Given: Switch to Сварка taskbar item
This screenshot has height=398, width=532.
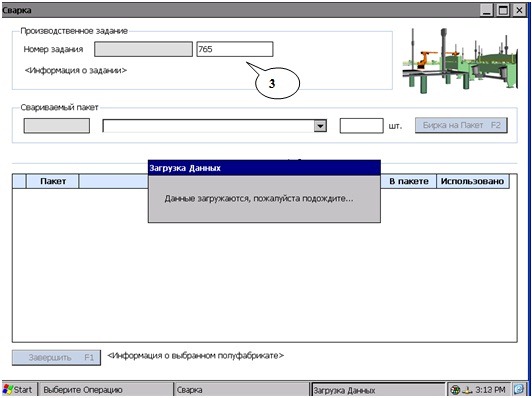Looking at the screenshot, I should click(x=241, y=390).
